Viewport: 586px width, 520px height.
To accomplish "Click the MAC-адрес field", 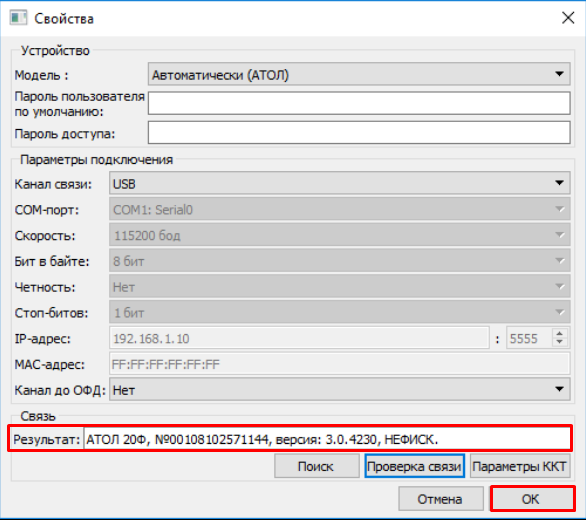I will coord(339,364).
